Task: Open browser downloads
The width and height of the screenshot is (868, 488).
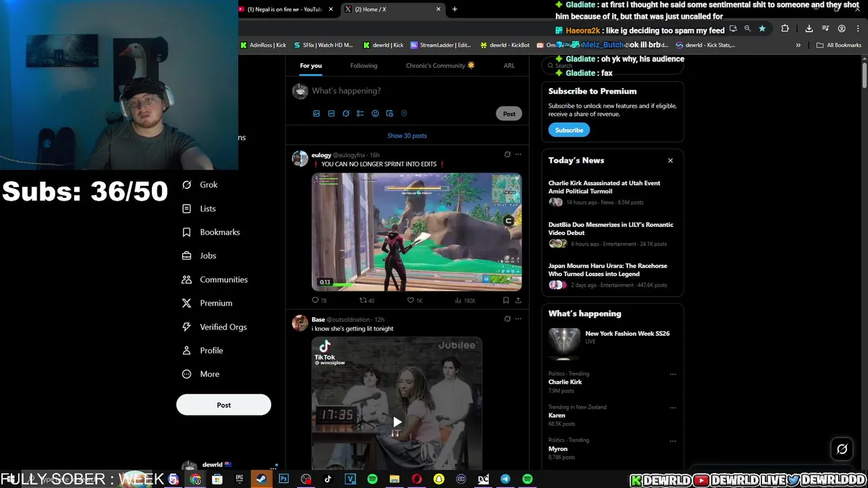Action: click(x=809, y=28)
